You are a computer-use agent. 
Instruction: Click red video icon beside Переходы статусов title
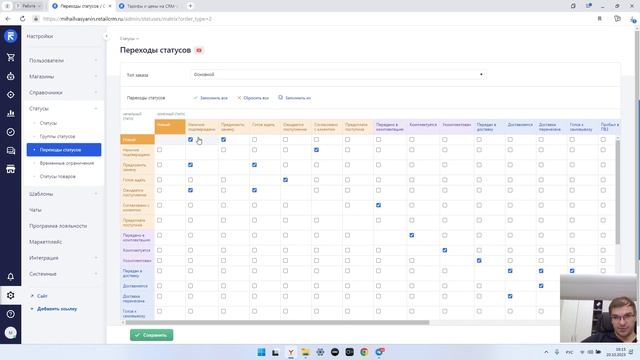199,50
